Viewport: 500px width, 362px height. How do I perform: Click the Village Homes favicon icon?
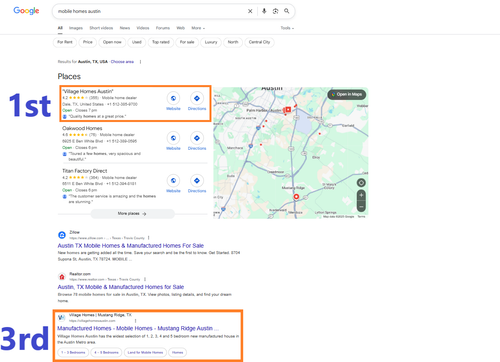coord(61,317)
